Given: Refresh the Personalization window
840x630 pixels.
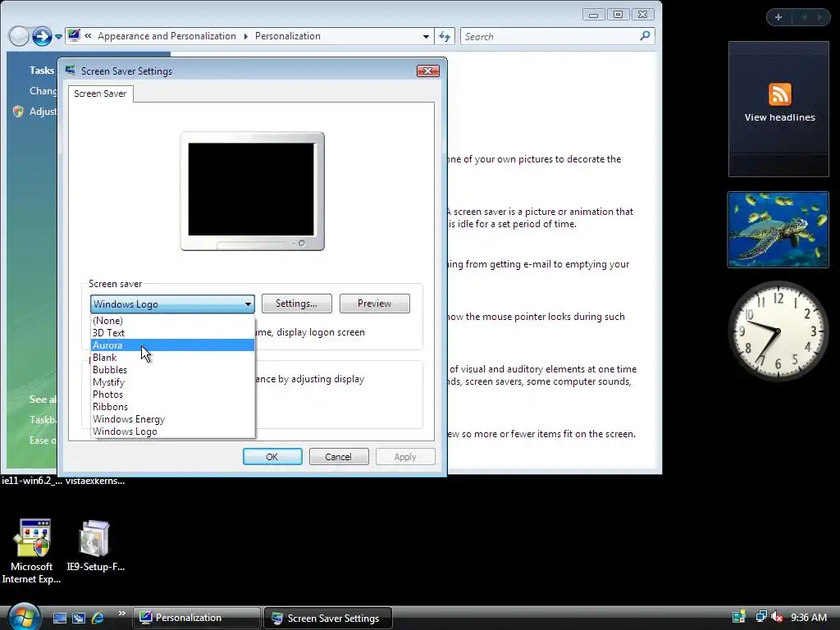Looking at the screenshot, I should (x=445, y=36).
